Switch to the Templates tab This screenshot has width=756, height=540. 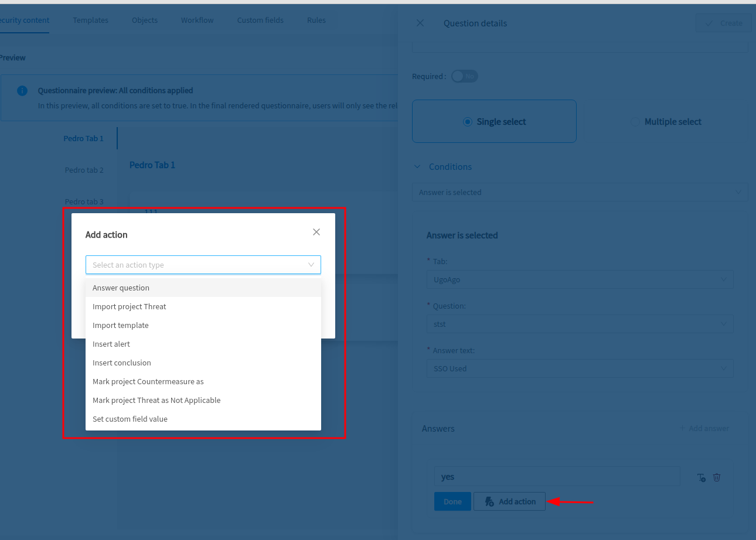pyautogui.click(x=90, y=20)
